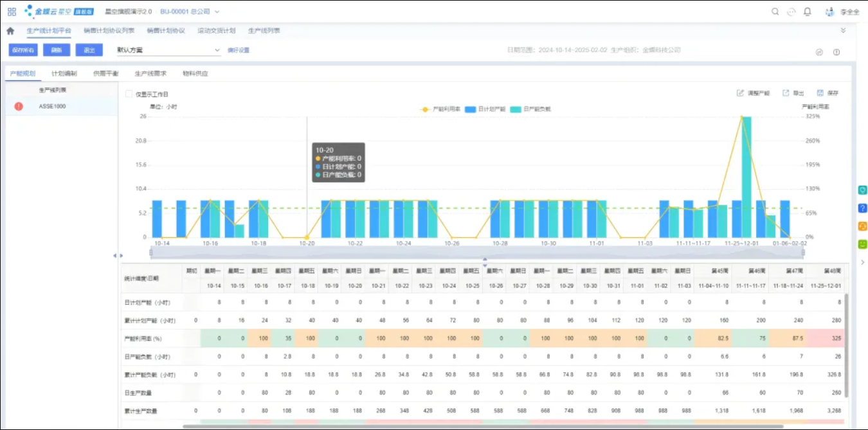
Task: Click the chart 保存 save icon
Action: click(x=820, y=93)
